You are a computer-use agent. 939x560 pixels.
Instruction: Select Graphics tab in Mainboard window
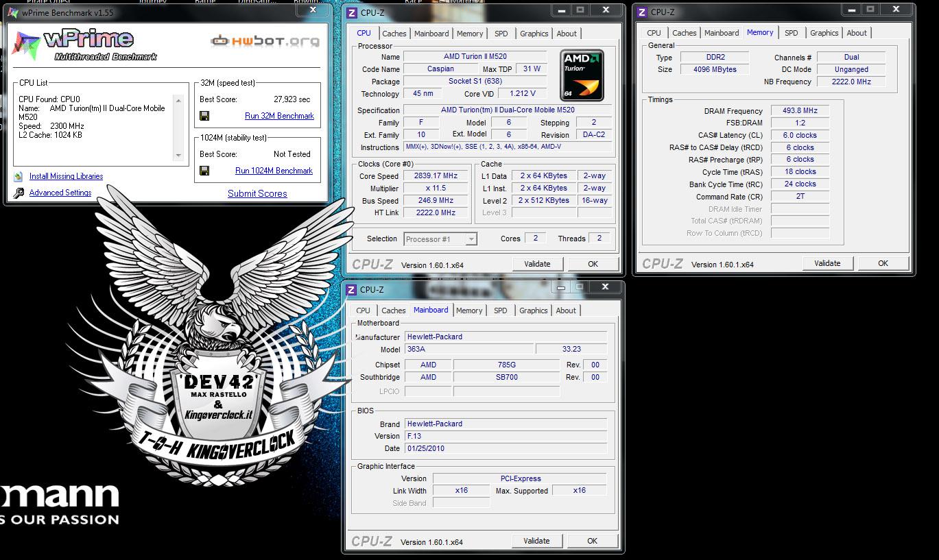(x=533, y=311)
